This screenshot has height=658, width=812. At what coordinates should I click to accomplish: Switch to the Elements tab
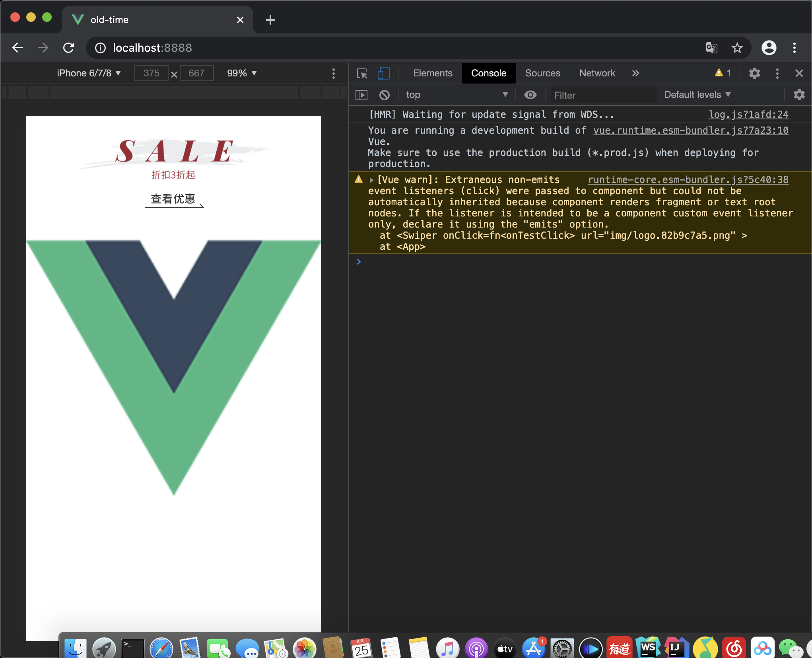coord(433,73)
